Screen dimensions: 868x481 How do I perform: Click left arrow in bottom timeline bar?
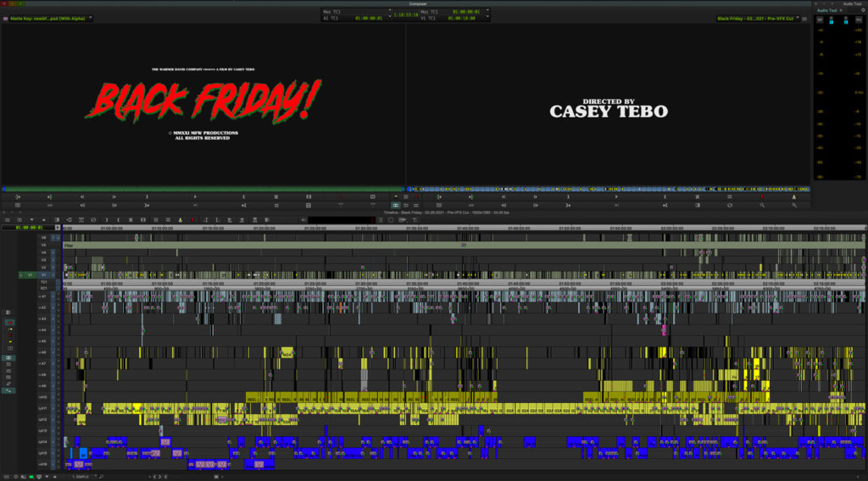(154, 477)
